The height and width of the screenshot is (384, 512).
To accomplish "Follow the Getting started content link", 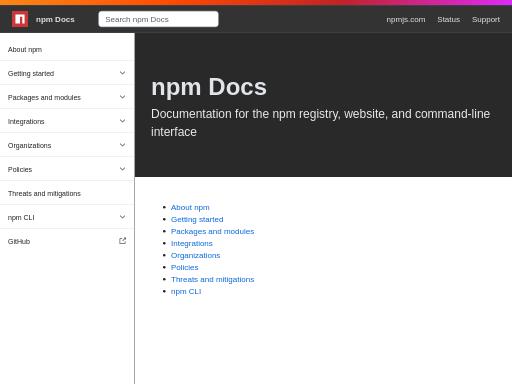I will (197, 219).
